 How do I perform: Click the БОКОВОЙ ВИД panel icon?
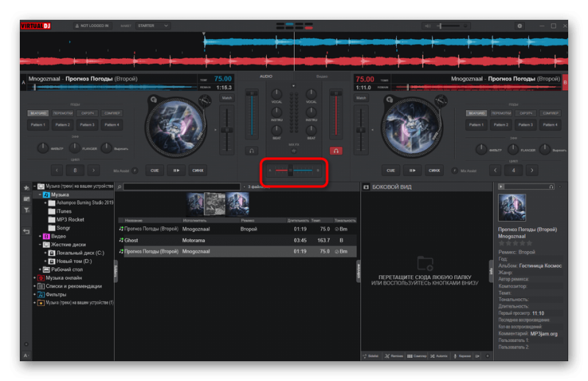[x=366, y=186]
